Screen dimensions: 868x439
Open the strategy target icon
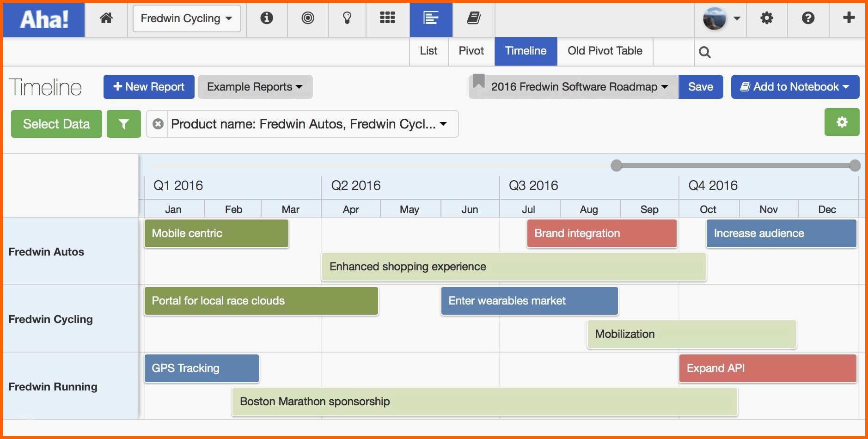(x=308, y=18)
